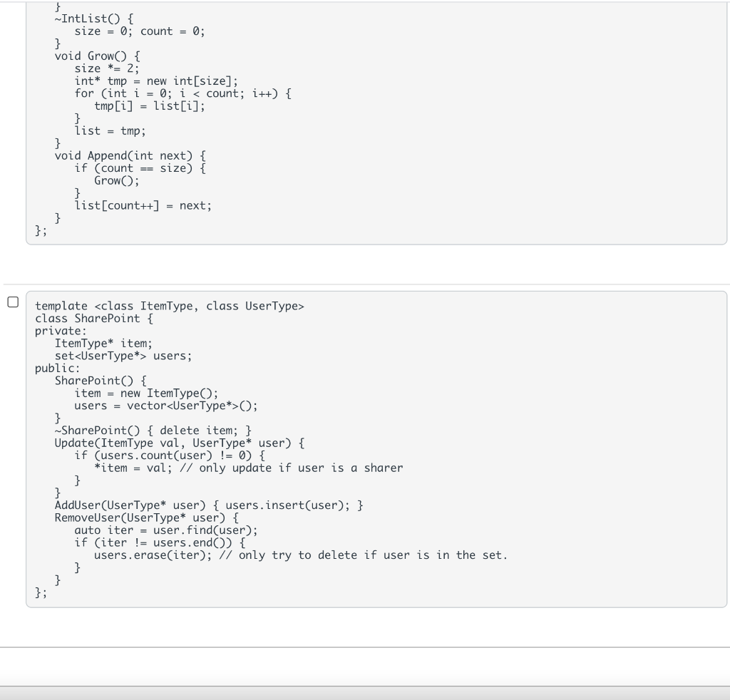Image resolution: width=730 pixels, height=700 pixels.
Task: Check the SharePoint template answer checkbox
Action: pos(13,302)
